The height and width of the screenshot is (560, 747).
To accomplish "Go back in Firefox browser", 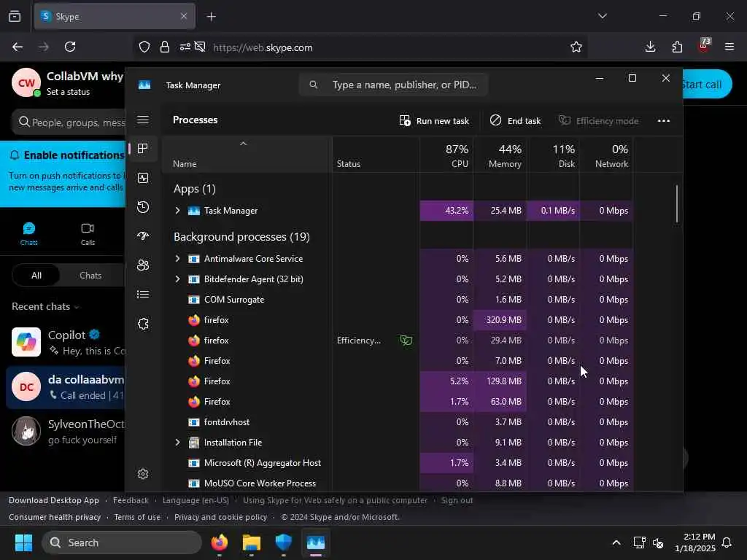I will 18,47.
